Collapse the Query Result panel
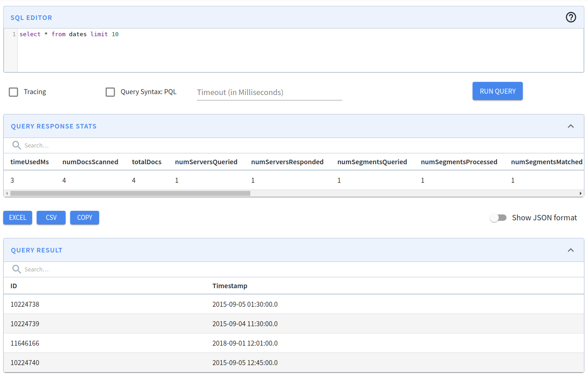Viewport: 588px width, 385px height. (x=571, y=250)
